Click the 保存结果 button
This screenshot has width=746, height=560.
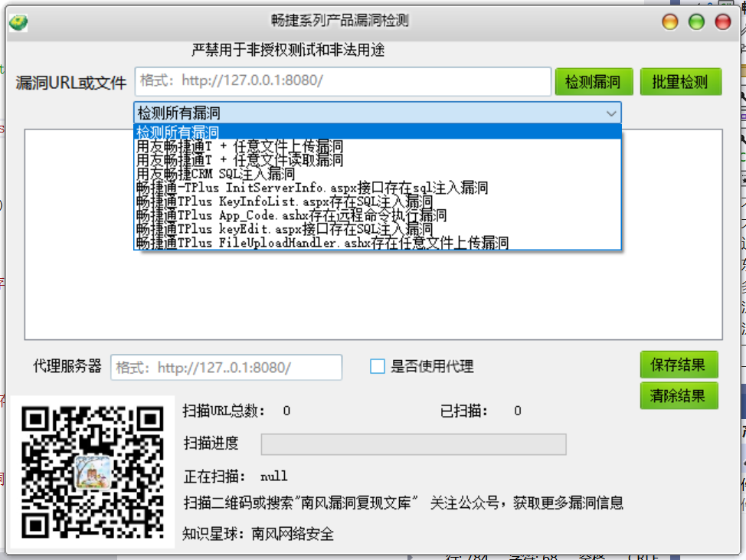coord(679,365)
